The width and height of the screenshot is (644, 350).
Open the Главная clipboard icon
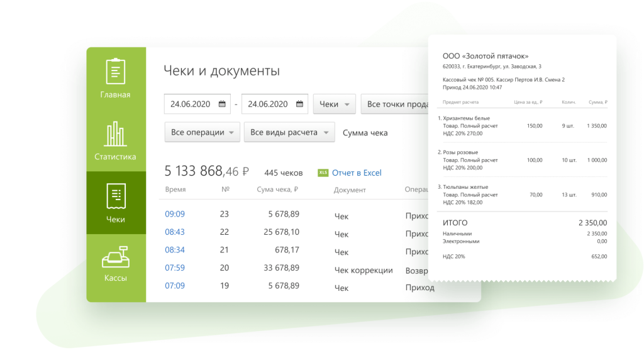(x=116, y=72)
